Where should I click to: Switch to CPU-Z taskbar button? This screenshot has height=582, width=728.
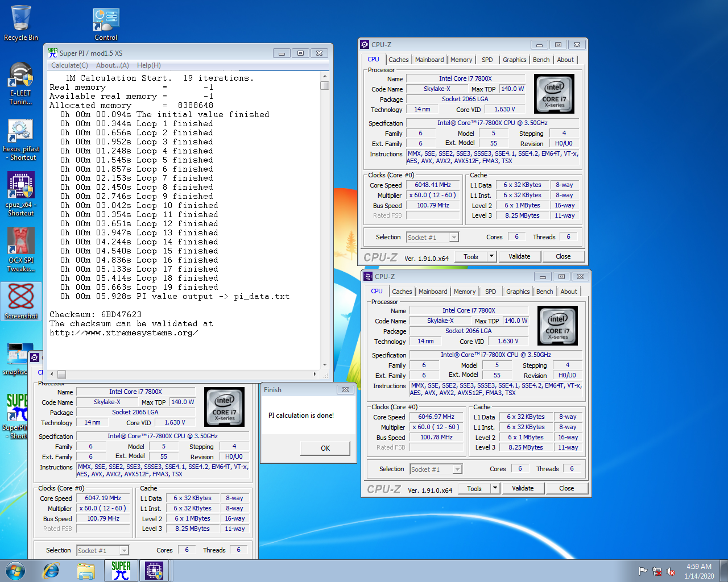(154, 571)
